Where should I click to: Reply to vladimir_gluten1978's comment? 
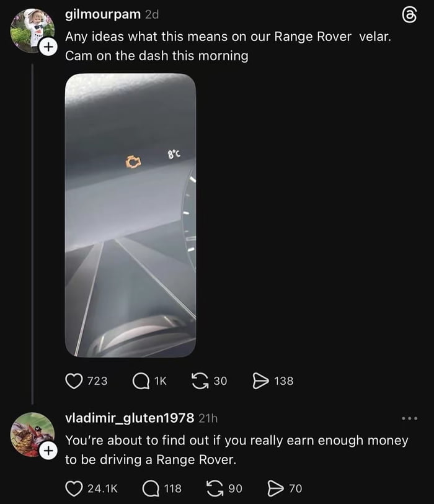150,488
